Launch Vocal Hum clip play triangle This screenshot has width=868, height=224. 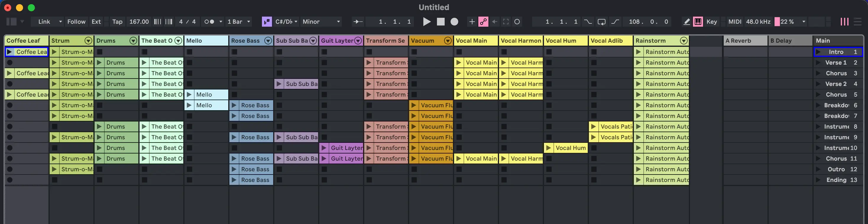click(x=549, y=148)
